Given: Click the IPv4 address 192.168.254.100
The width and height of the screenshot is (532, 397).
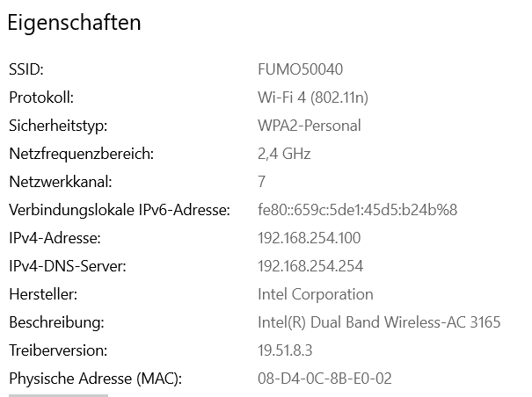Looking at the screenshot, I should 310,238.
